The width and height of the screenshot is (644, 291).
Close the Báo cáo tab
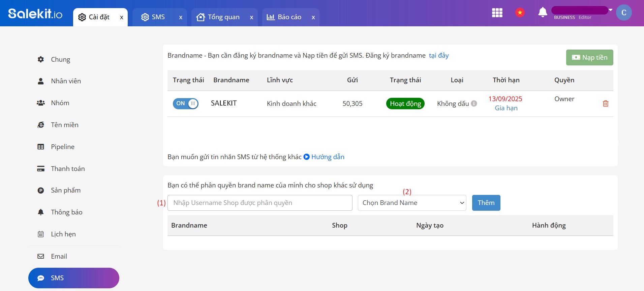click(x=313, y=17)
